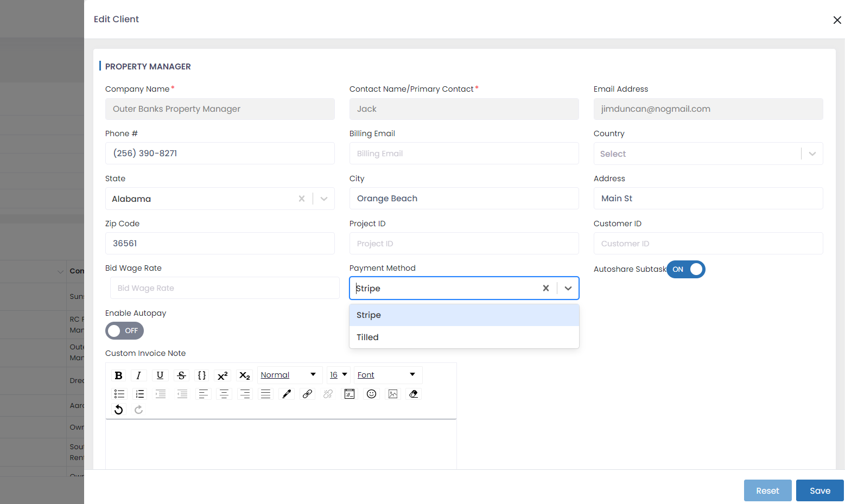Open the font size dropdown in the editor
845x504 pixels.
338,375
